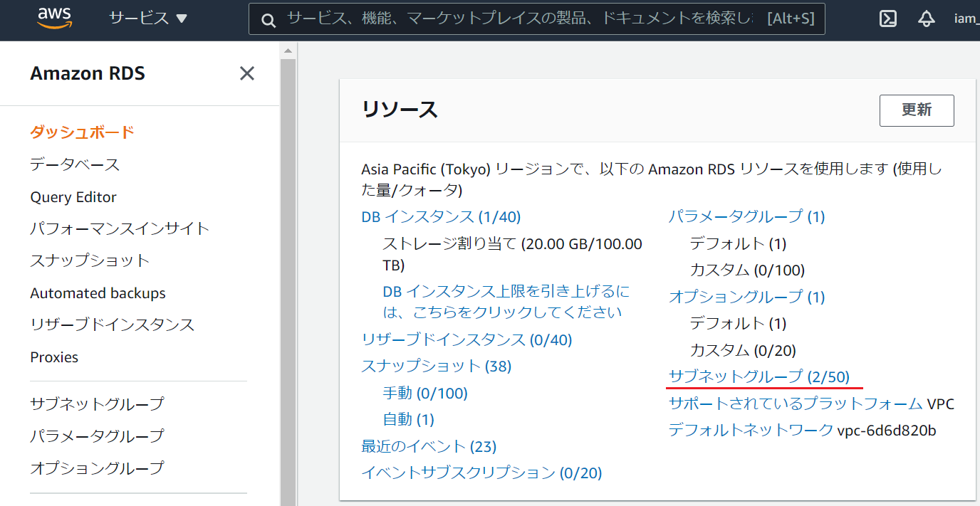Image resolution: width=980 pixels, height=506 pixels.
Task: Click the vpc-6d6d820b value text
Action: point(887,430)
